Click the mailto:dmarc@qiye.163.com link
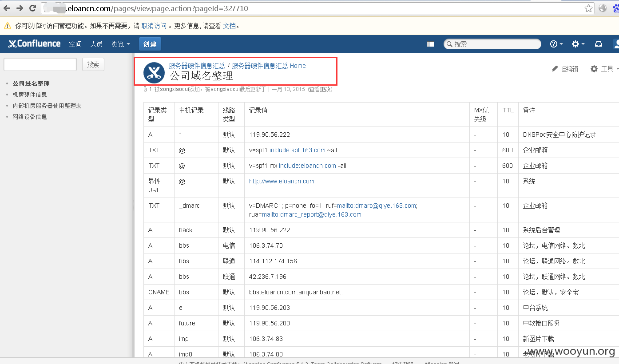Screen dimensions: 619x364 click(377, 206)
